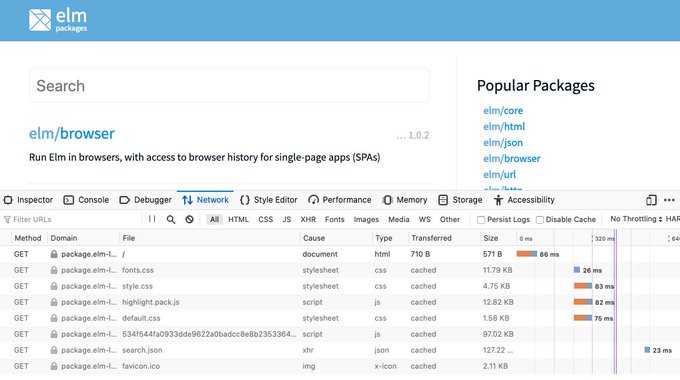Open the elm/browser package title link
The height and width of the screenshot is (380, 680).
[72, 134]
